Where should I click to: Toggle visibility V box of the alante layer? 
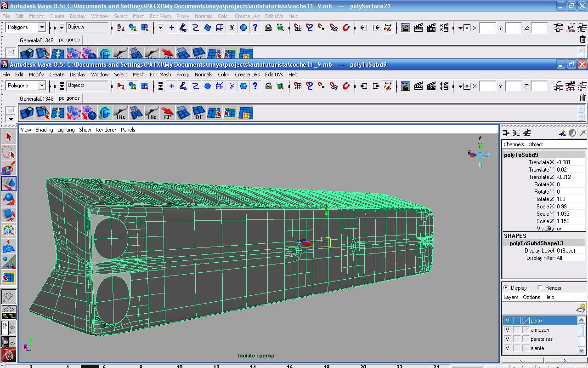[x=507, y=348]
